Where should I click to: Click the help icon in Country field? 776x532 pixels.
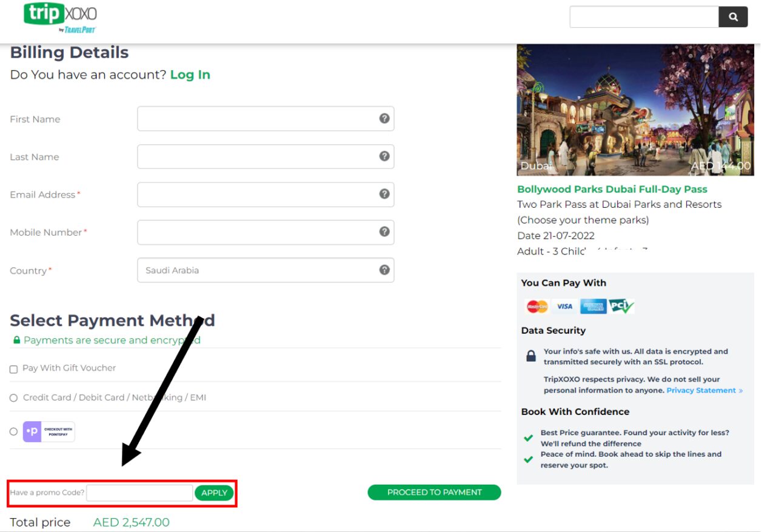(x=384, y=270)
